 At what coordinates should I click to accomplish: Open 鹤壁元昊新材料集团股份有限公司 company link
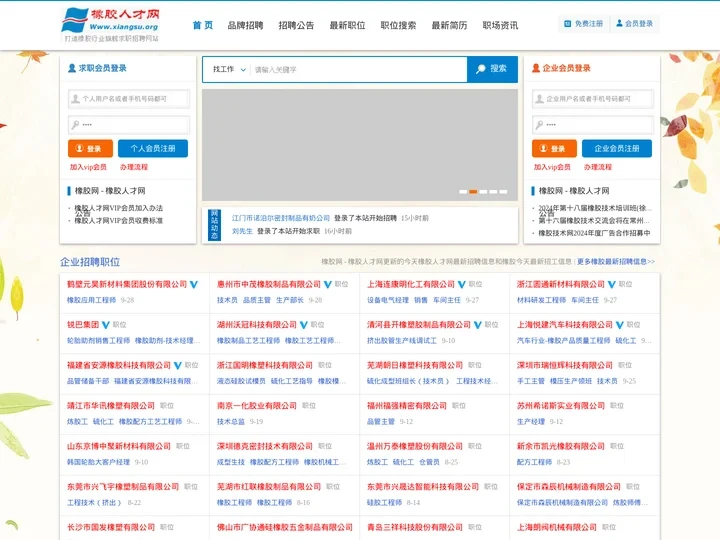pyautogui.click(x=127, y=284)
